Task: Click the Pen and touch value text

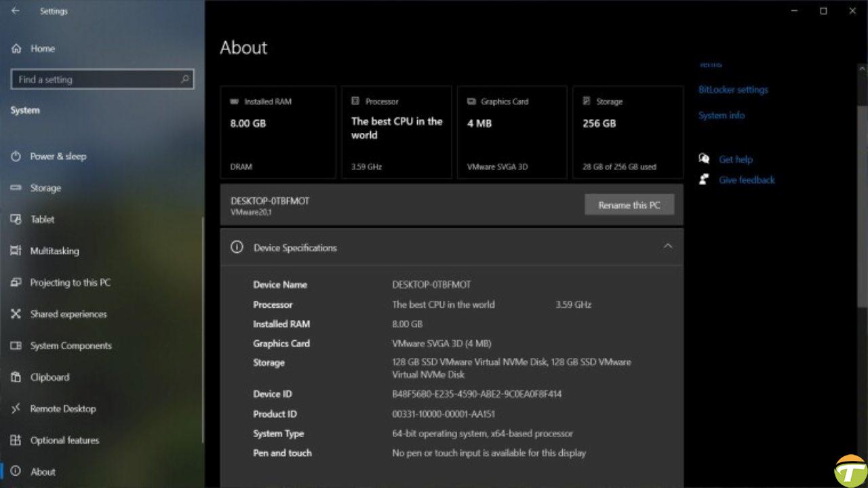Action: coord(489,453)
